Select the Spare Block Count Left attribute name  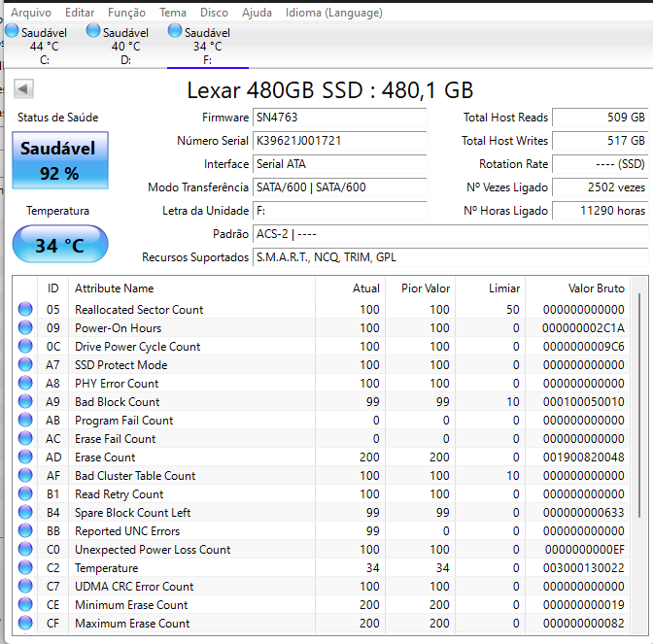[132, 513]
